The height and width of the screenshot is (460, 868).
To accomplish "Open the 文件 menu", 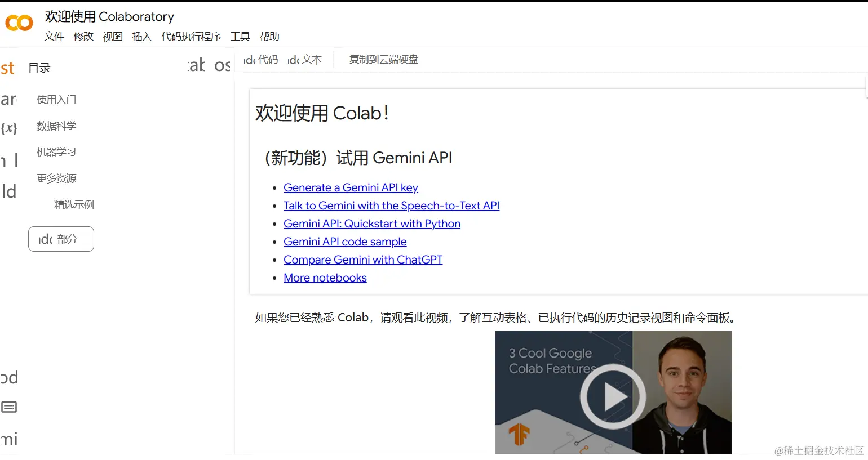I will [x=54, y=37].
